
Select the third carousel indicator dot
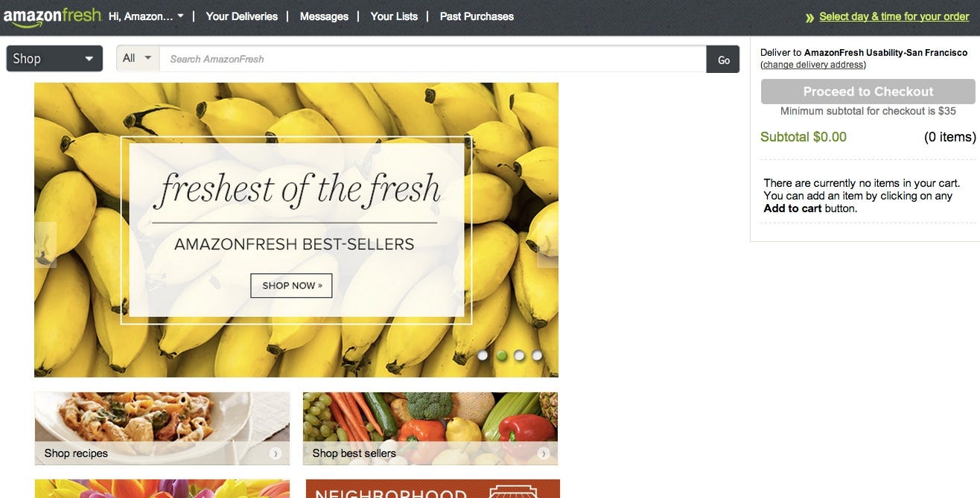point(519,355)
